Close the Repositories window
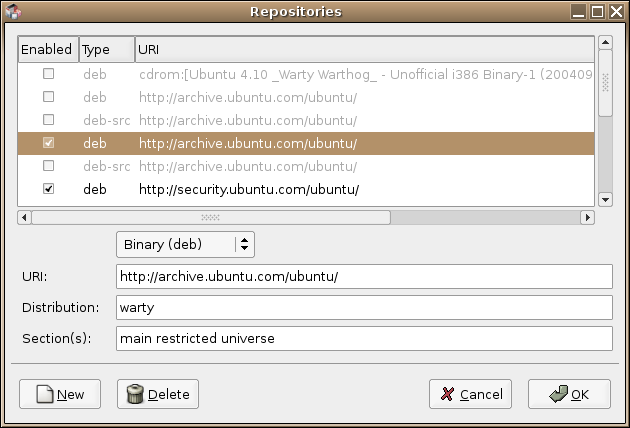 pyautogui.click(x=616, y=11)
